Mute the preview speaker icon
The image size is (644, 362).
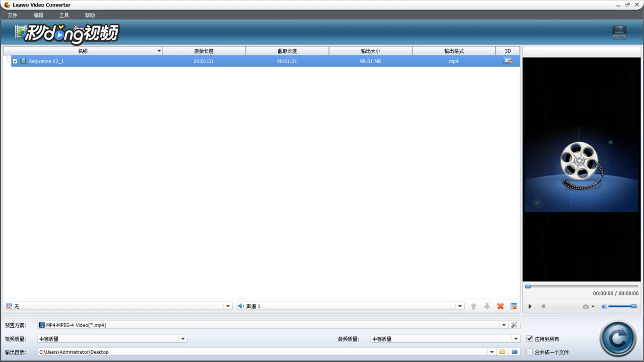(604, 306)
